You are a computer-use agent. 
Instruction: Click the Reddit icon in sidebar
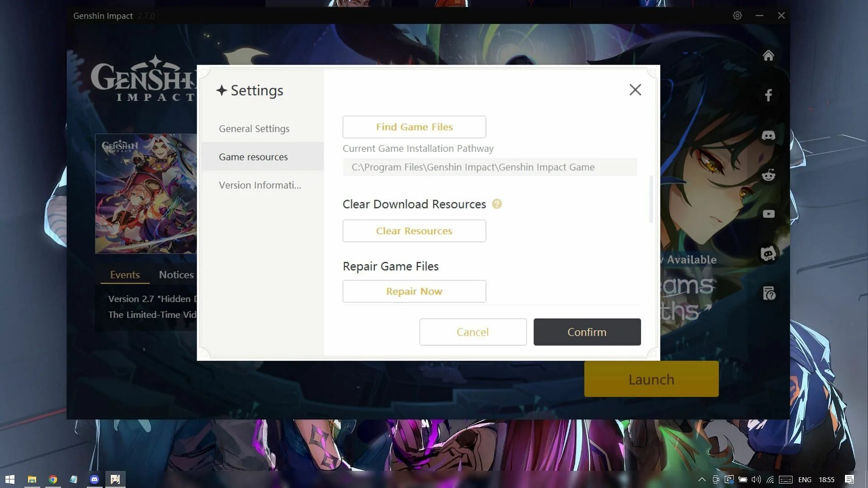click(769, 174)
